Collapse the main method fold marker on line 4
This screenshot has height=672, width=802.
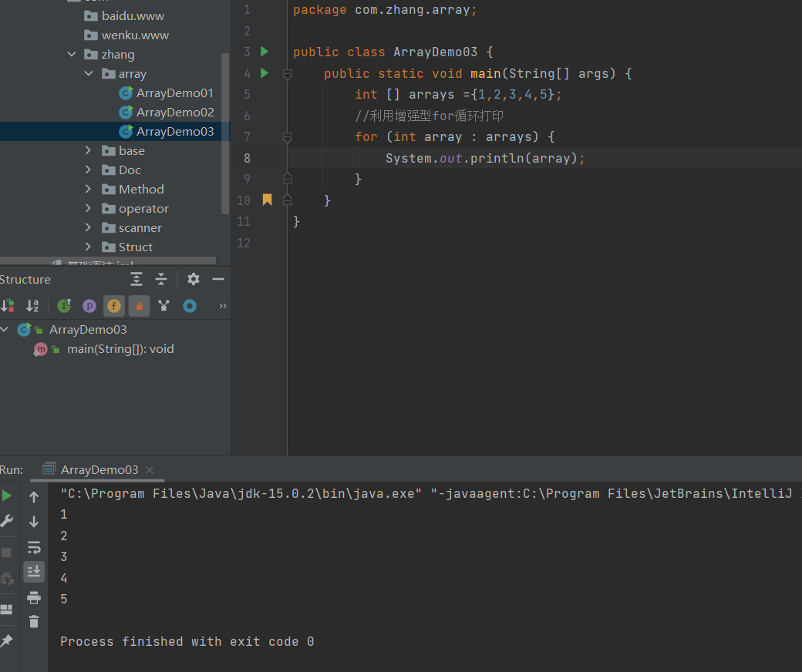tap(288, 75)
